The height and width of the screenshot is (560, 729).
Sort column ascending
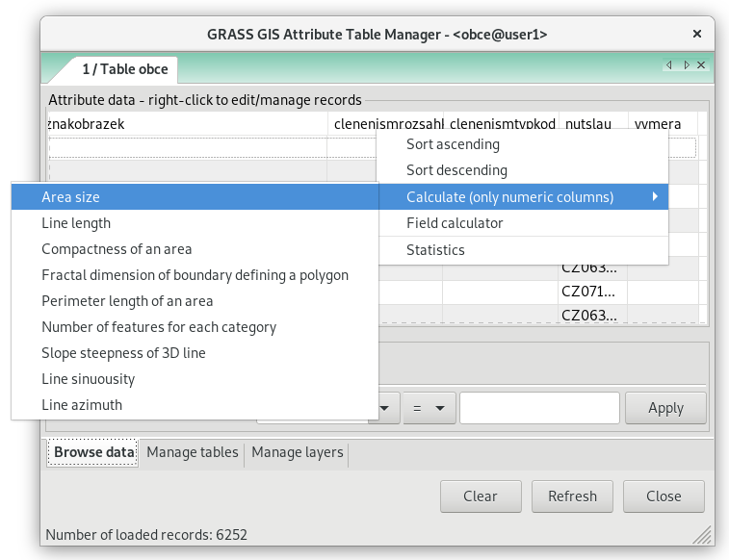(523, 144)
